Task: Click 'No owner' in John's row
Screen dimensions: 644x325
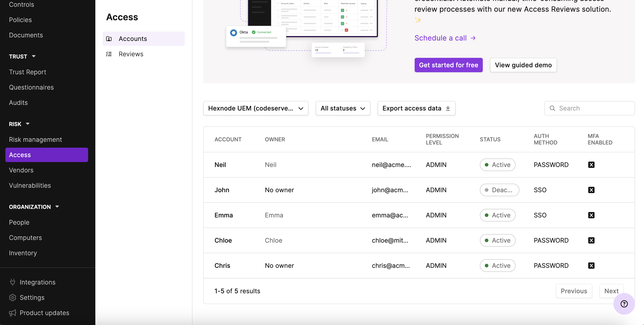Action: [x=279, y=190]
